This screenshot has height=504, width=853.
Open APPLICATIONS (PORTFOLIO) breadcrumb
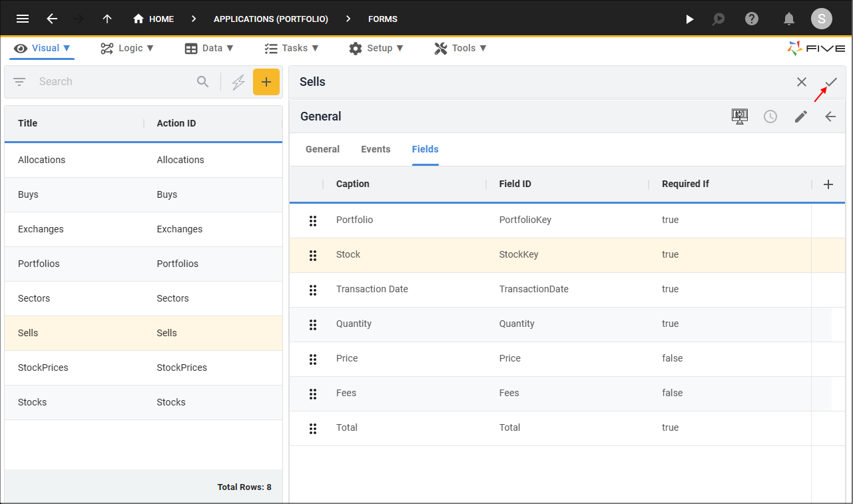pyautogui.click(x=271, y=19)
